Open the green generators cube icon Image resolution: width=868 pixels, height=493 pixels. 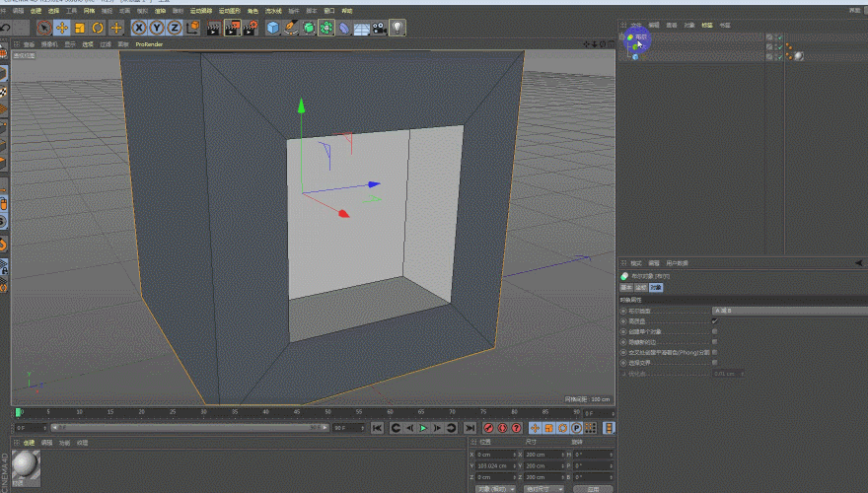pyautogui.click(x=309, y=28)
